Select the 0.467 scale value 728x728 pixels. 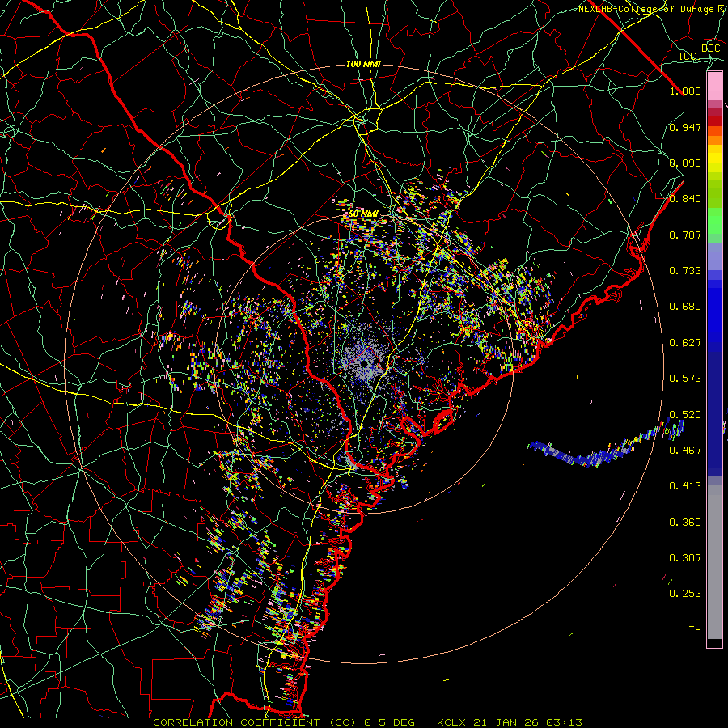[685, 451]
